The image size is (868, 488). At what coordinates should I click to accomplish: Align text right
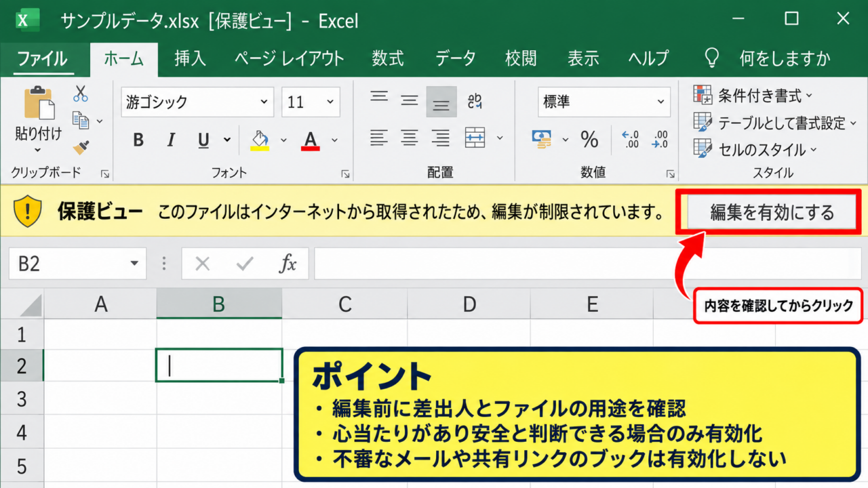coord(441,138)
